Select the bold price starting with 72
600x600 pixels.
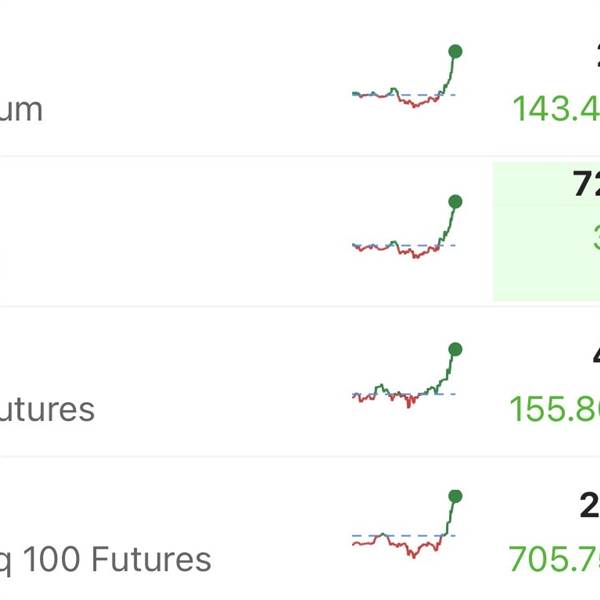(586, 184)
